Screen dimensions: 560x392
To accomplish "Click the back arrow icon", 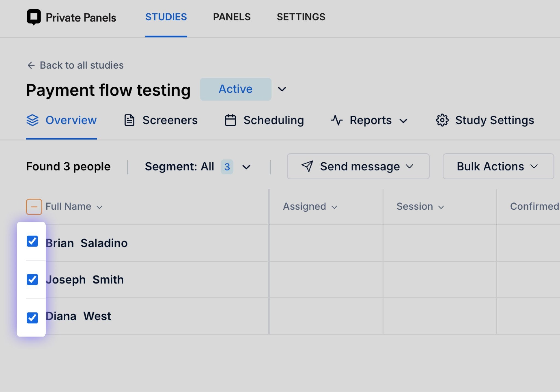I will pyautogui.click(x=31, y=65).
